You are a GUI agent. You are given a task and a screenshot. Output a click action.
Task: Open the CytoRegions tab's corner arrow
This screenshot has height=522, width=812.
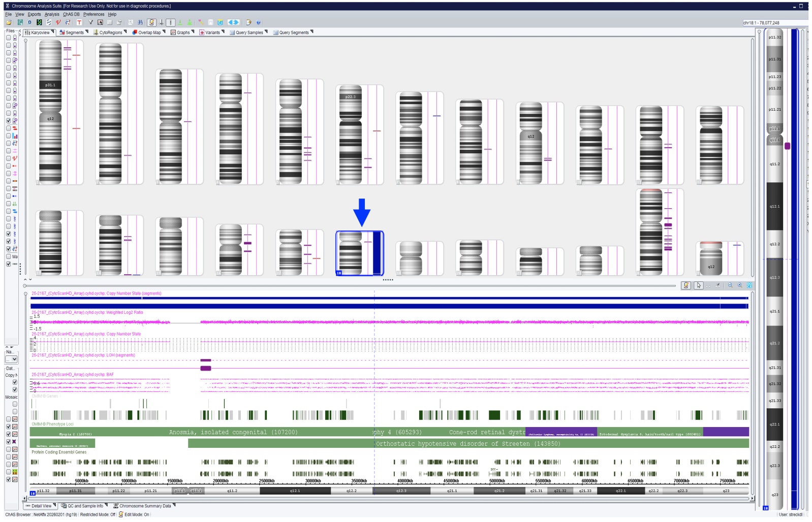coord(126,31)
